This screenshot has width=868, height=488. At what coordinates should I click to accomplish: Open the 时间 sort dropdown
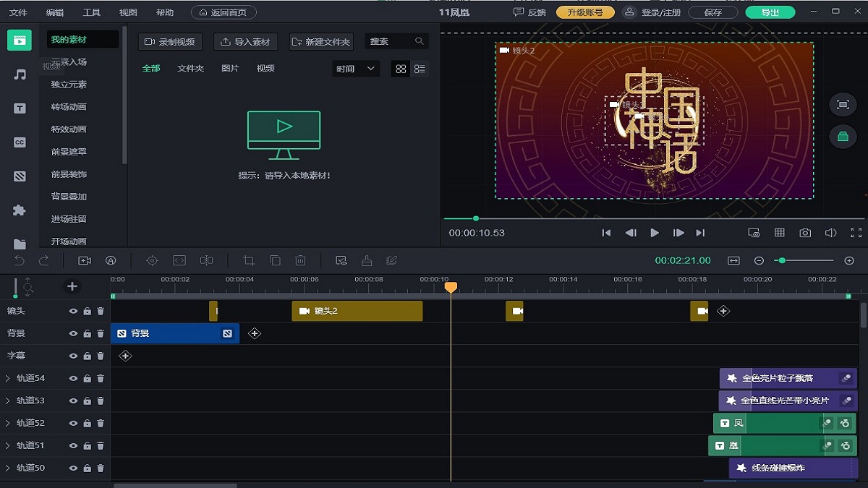pos(356,69)
